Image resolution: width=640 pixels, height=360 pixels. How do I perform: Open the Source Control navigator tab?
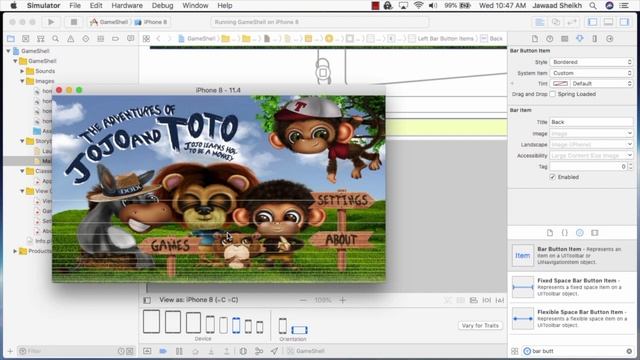pos(26,39)
